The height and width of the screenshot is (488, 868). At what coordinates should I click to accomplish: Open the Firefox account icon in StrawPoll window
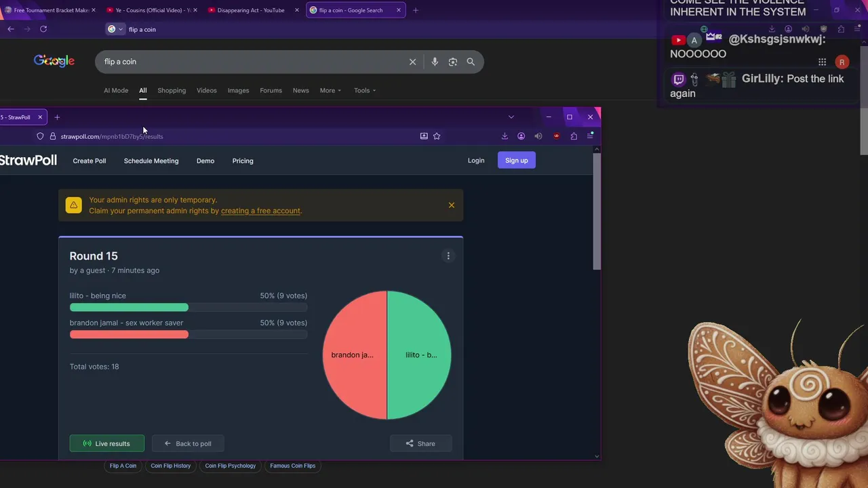pos(521,136)
